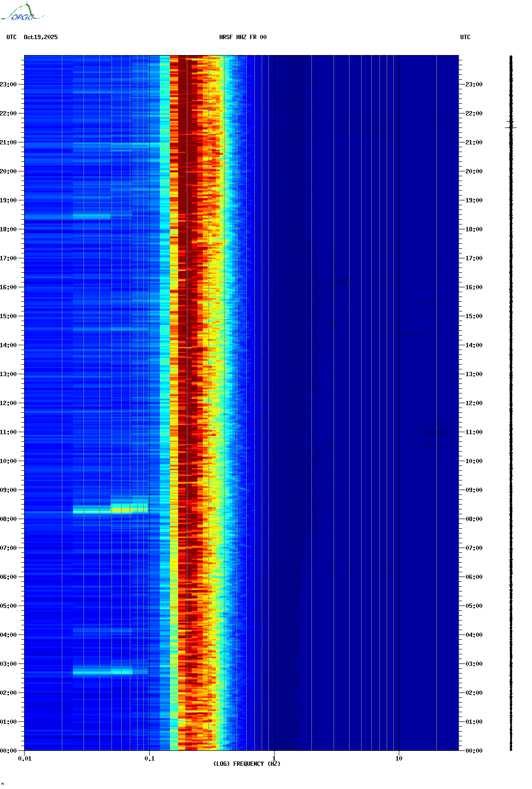This screenshot has height=789, width=532.
Task: Click the 12:00 label on the right axis
Action: [x=474, y=403]
